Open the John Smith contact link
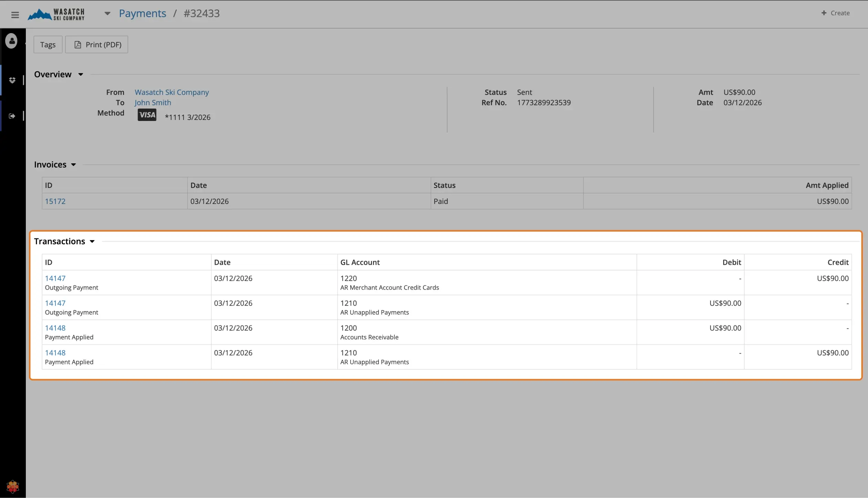The image size is (868, 498). (153, 103)
